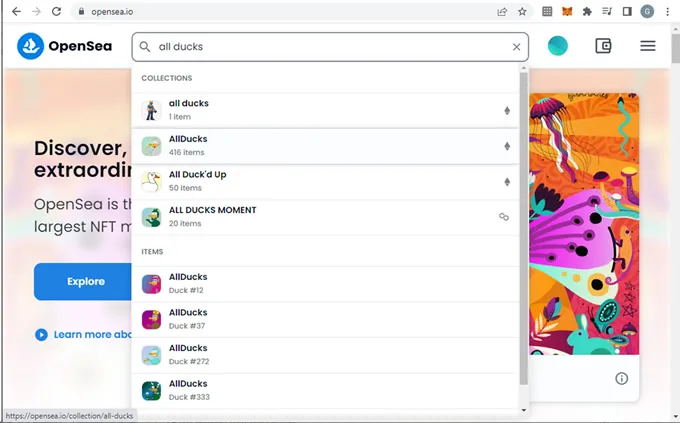This screenshot has width=680, height=423.
Task: Click the MetaMask fox extension icon
Action: point(567,11)
